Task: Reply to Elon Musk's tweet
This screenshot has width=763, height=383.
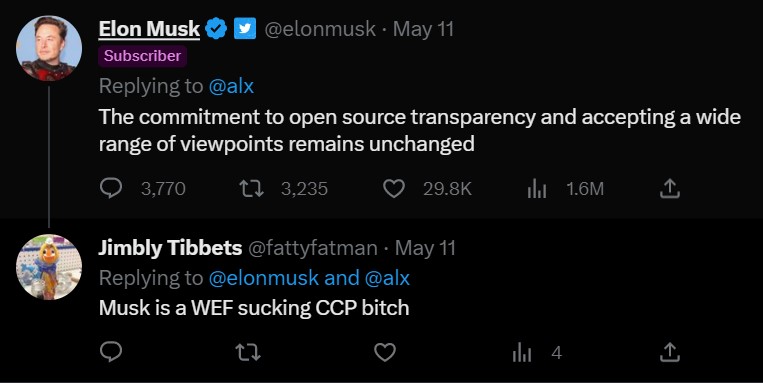Action: 111,188
